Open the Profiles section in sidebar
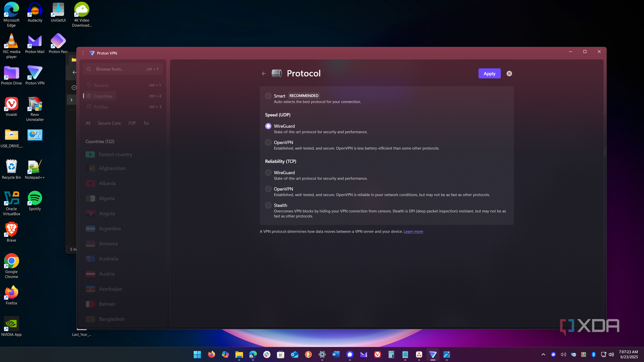The image size is (644, 362). (100, 106)
